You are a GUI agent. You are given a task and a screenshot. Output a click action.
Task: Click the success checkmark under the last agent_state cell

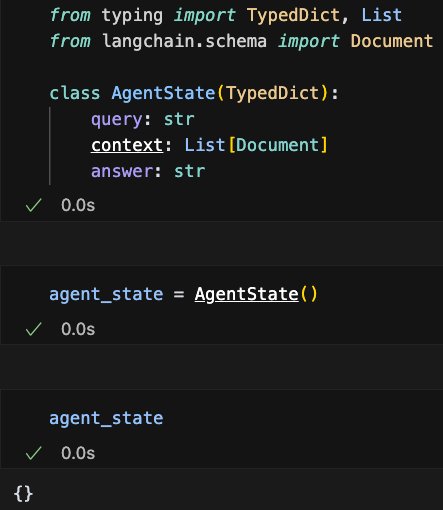33,453
